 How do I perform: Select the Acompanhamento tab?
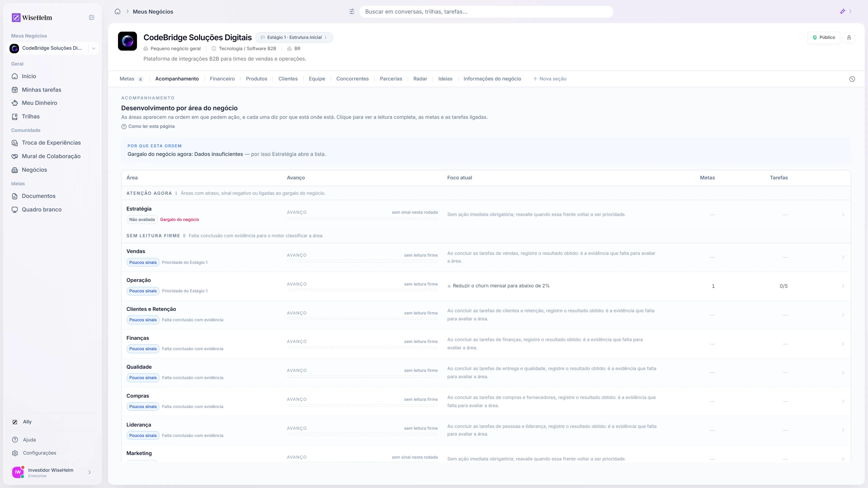tap(177, 79)
